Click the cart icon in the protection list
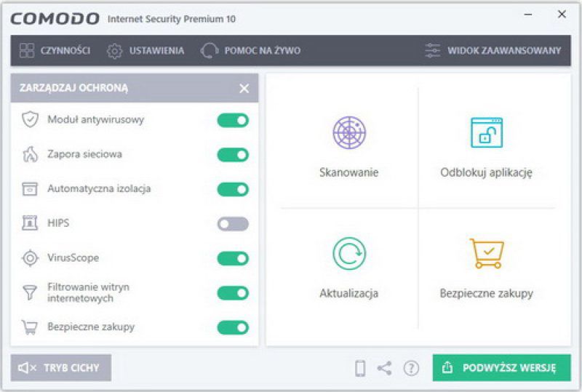 click(30, 327)
